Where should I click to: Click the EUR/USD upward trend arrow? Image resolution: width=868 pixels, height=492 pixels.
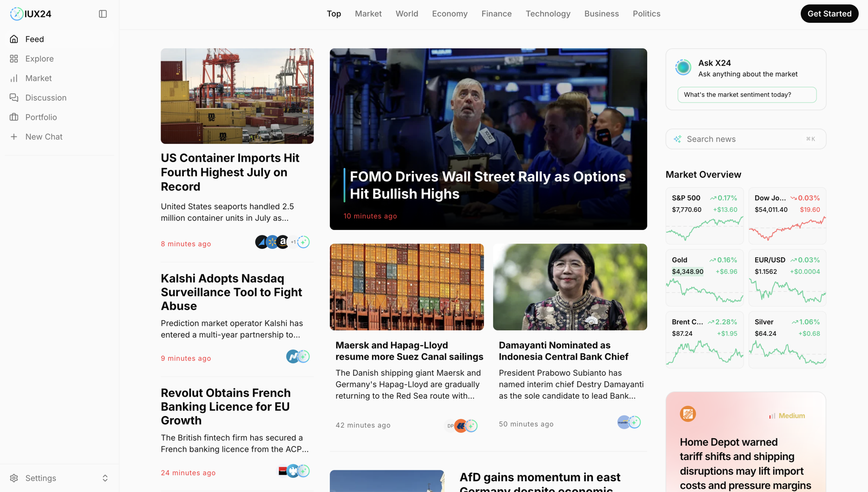click(x=794, y=260)
